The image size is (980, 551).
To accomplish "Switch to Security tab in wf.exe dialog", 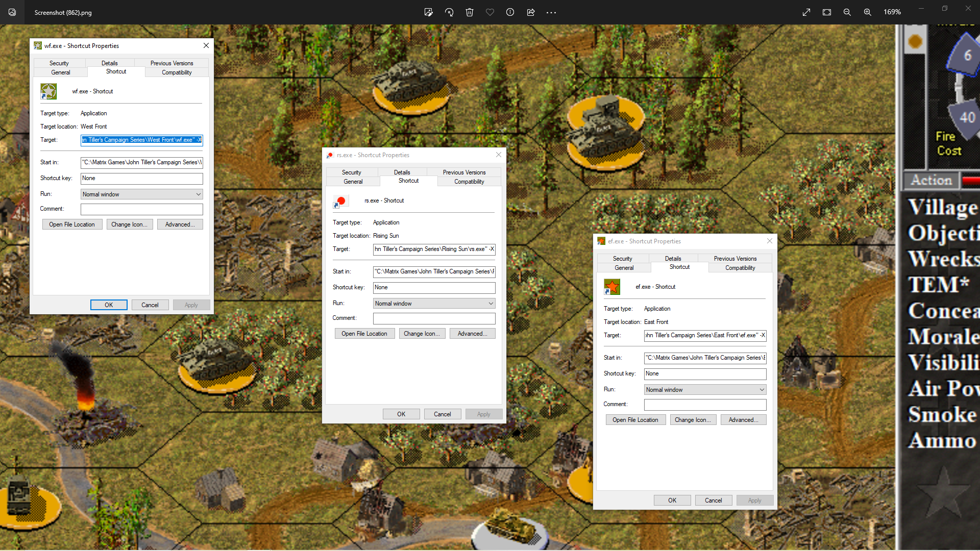I will coord(59,63).
